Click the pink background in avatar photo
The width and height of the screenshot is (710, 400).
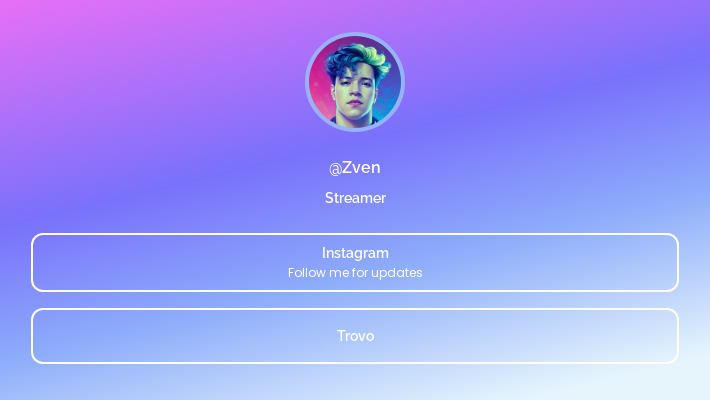(319, 91)
